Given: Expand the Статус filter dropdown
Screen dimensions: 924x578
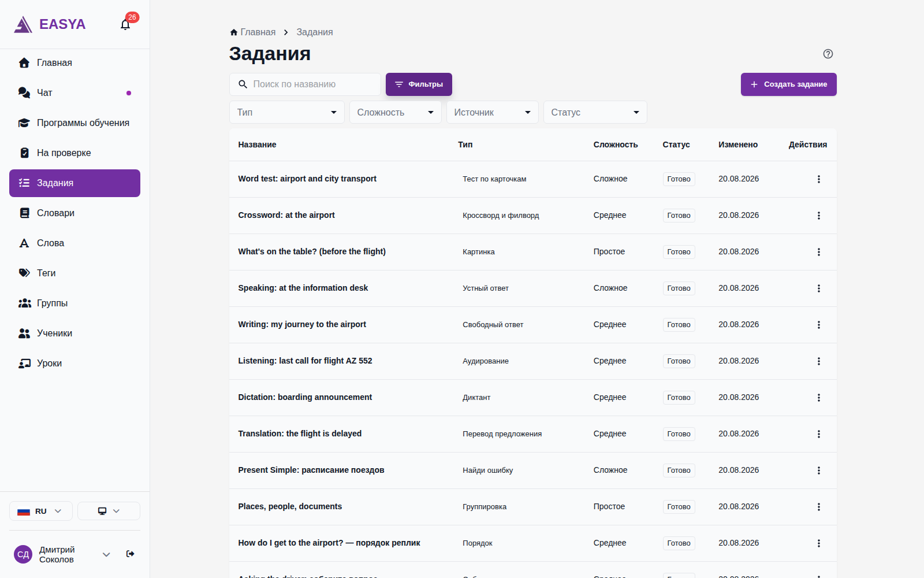Looking at the screenshot, I should click(x=595, y=112).
